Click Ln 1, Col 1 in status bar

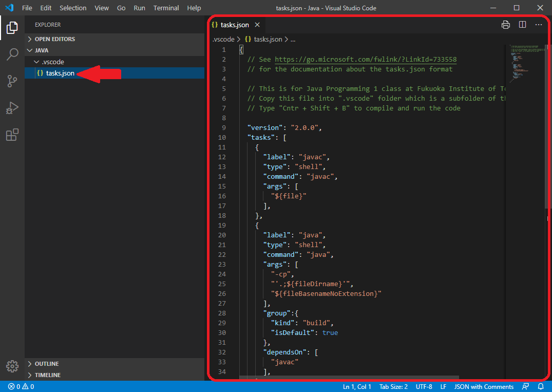(x=356, y=386)
